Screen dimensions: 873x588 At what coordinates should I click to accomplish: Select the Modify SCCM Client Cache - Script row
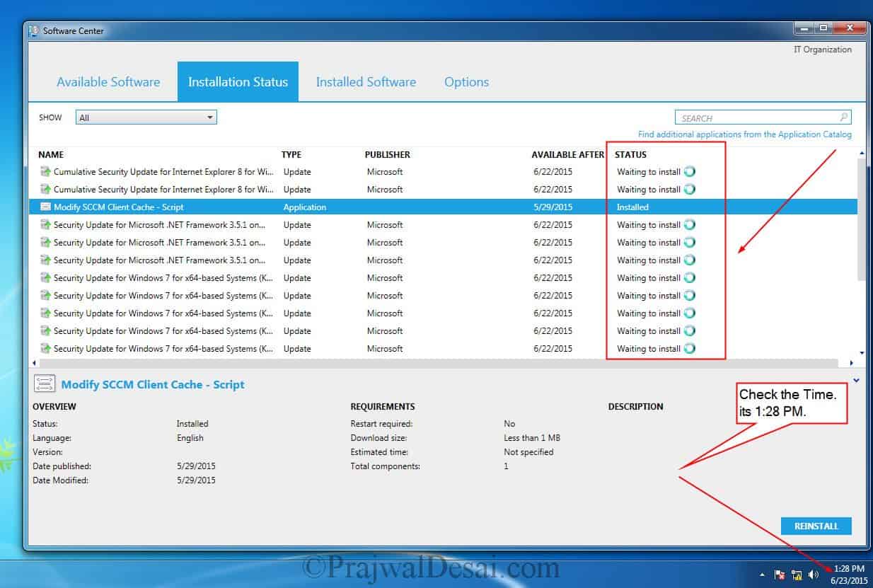443,207
